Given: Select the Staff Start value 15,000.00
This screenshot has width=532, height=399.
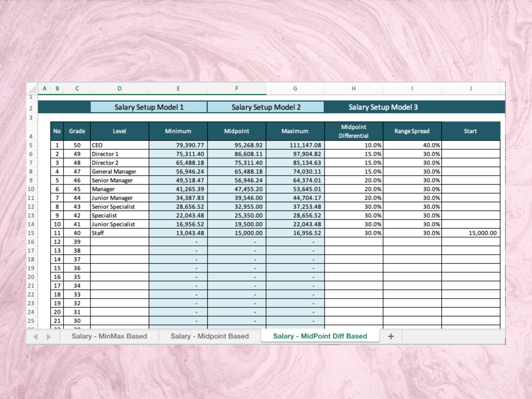Looking at the screenshot, I should click(471, 233).
